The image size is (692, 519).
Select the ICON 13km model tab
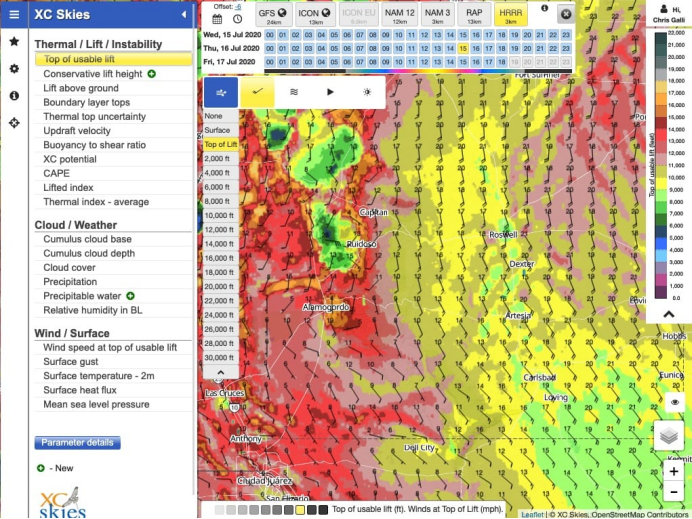pyautogui.click(x=315, y=15)
